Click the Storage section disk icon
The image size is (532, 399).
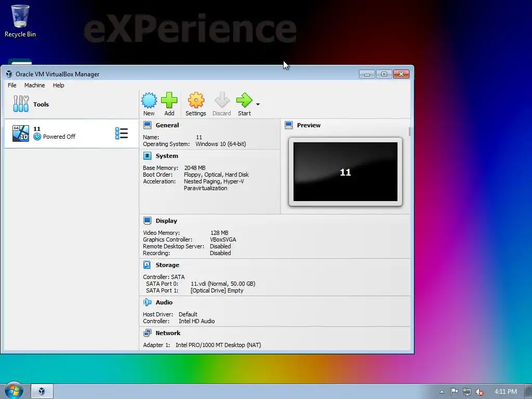[x=147, y=265]
